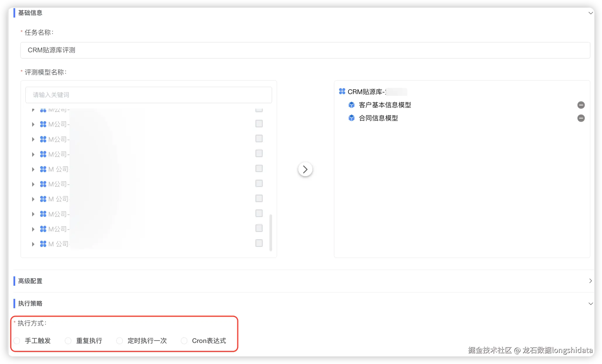Collapse the 基础信息 section chevron
This screenshot has height=364, width=602.
pos(591,13)
